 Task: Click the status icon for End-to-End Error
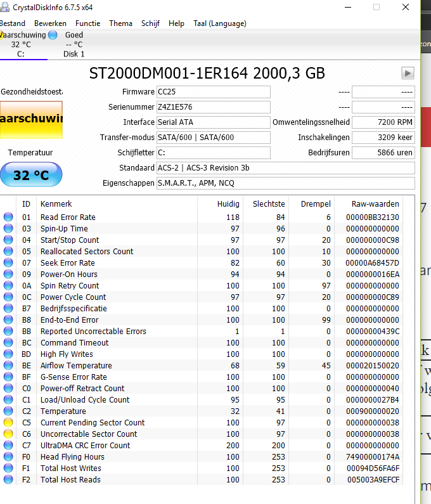[8, 320]
